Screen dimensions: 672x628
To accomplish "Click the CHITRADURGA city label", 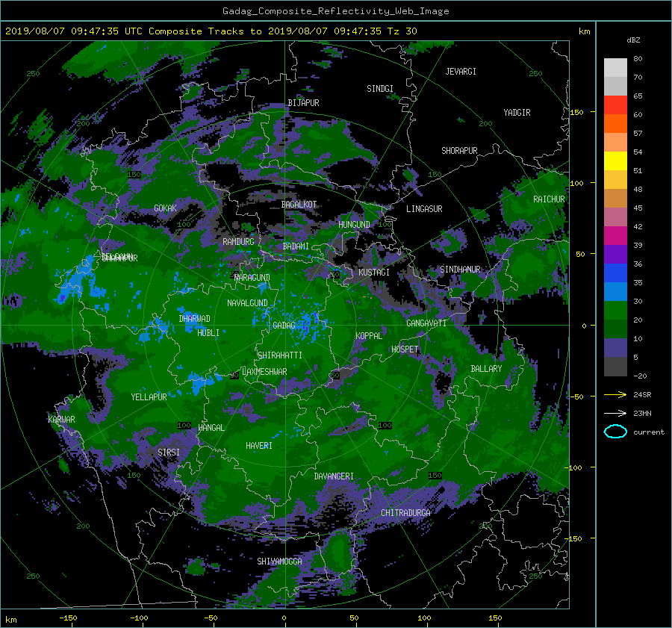I will coord(405,513).
